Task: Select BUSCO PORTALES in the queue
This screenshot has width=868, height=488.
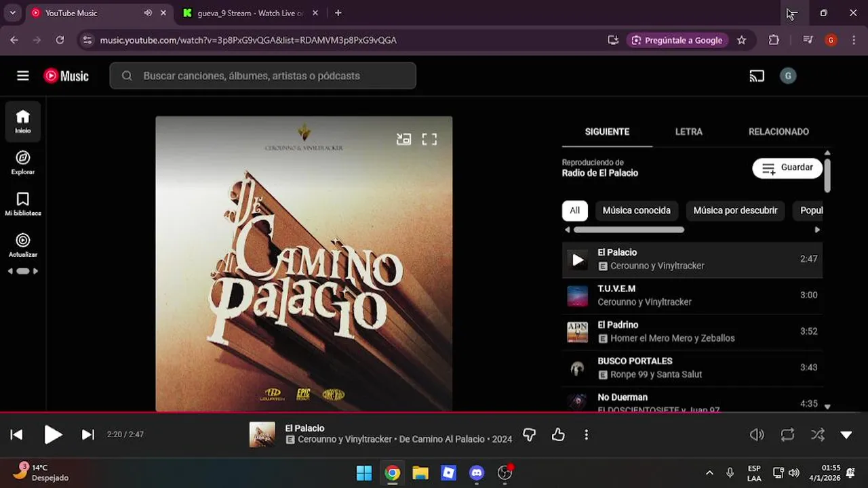Action: (692, 367)
